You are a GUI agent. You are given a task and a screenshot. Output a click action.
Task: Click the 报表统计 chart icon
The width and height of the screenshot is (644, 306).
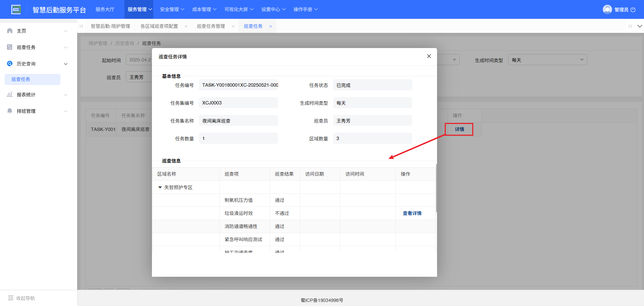point(10,94)
